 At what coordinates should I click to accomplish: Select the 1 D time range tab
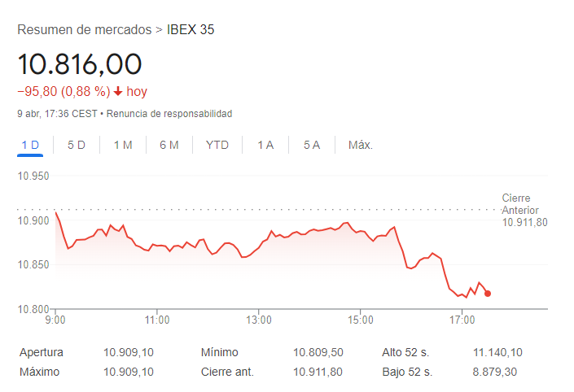click(x=30, y=145)
